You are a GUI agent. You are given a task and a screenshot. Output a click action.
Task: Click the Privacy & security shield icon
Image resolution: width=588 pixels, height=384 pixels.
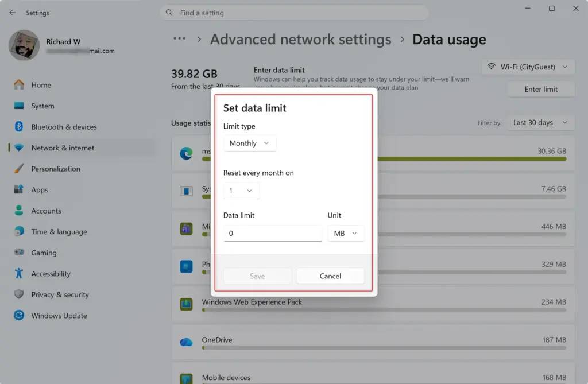[x=19, y=294]
